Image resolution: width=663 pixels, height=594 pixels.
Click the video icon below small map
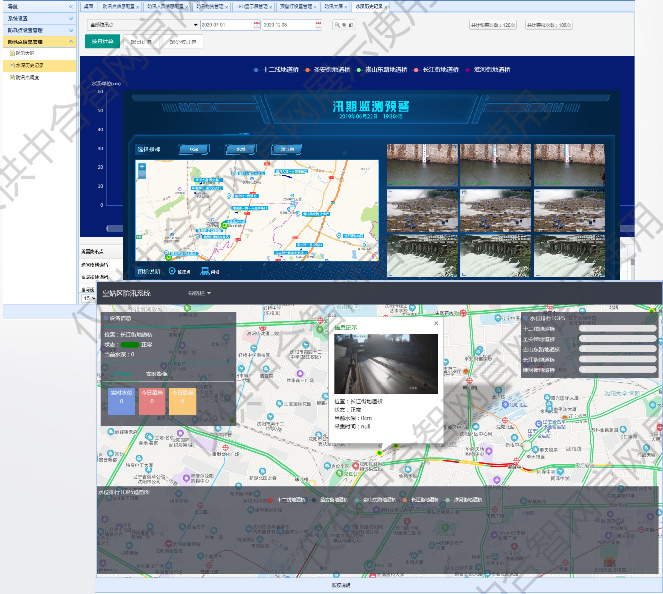(205, 271)
